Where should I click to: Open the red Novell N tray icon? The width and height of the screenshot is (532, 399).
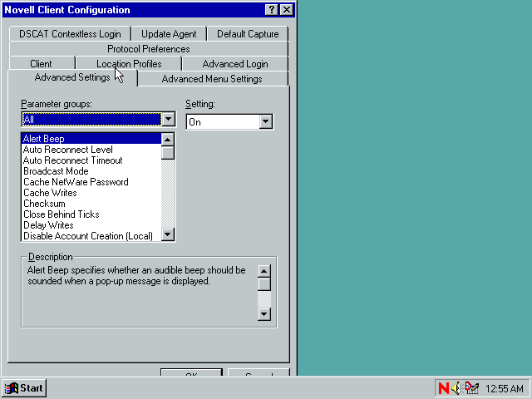(x=443, y=388)
